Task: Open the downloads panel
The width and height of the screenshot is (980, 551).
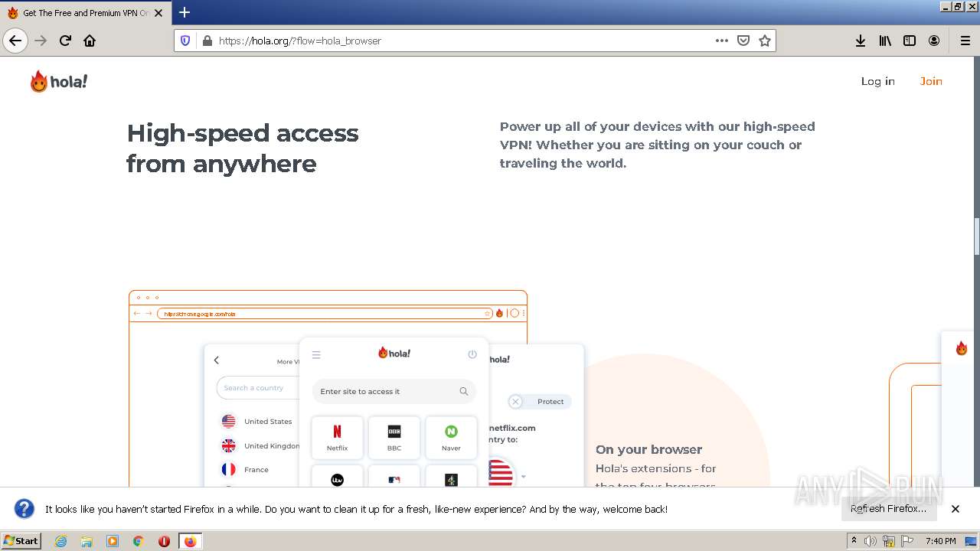Action: [x=861, y=41]
